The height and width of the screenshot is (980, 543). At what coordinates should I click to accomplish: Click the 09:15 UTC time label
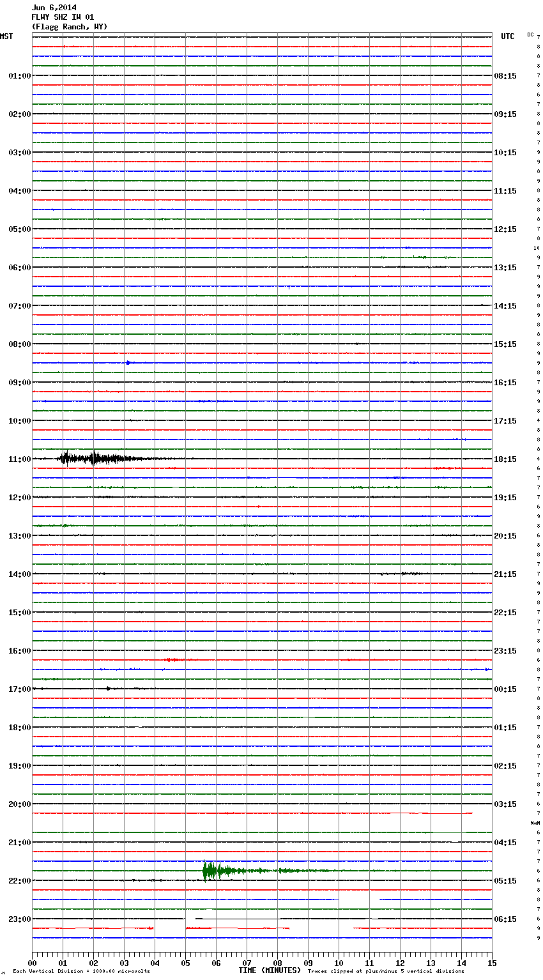click(x=505, y=114)
